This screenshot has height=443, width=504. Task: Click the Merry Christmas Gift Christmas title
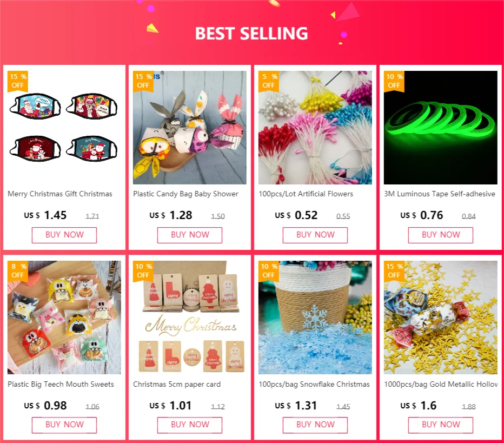click(60, 194)
